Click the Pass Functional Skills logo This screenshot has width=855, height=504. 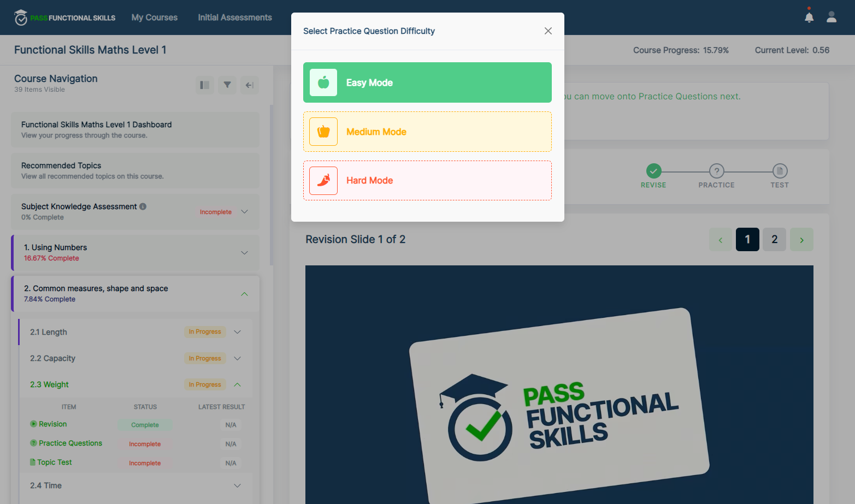[x=65, y=17]
